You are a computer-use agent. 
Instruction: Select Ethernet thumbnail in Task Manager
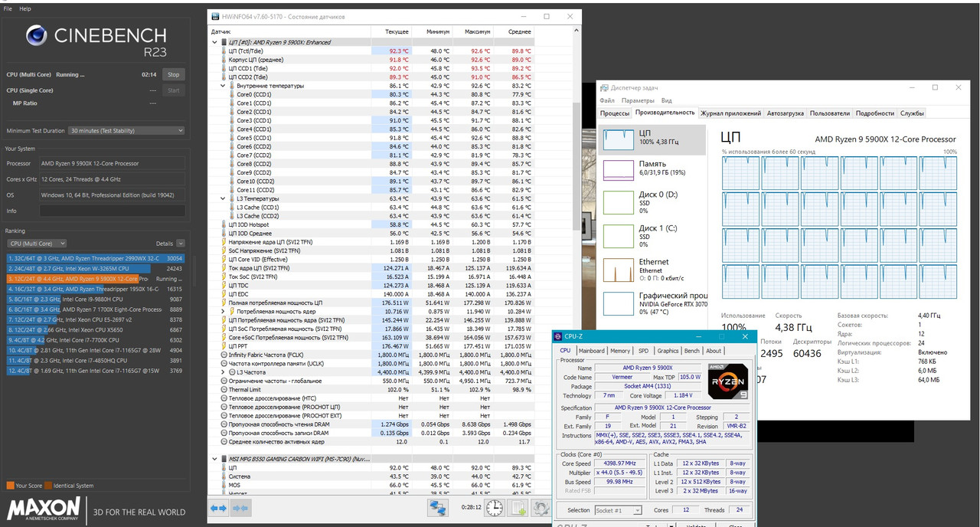tap(618, 269)
